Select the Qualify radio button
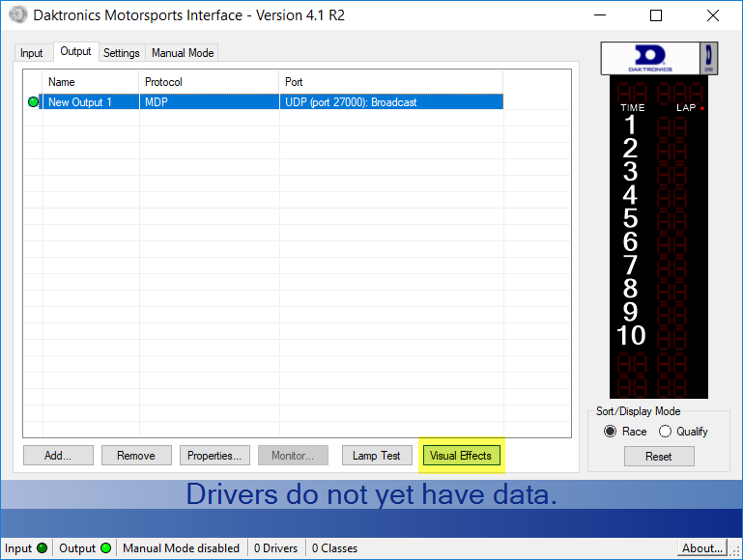Viewport: 743px width, 560px height. pos(665,432)
